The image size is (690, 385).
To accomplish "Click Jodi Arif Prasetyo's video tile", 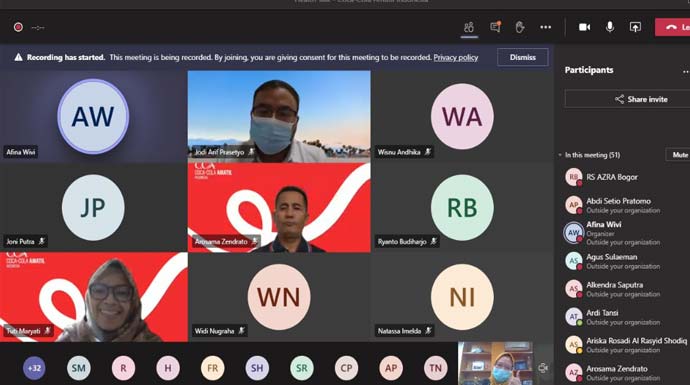I will (x=279, y=117).
